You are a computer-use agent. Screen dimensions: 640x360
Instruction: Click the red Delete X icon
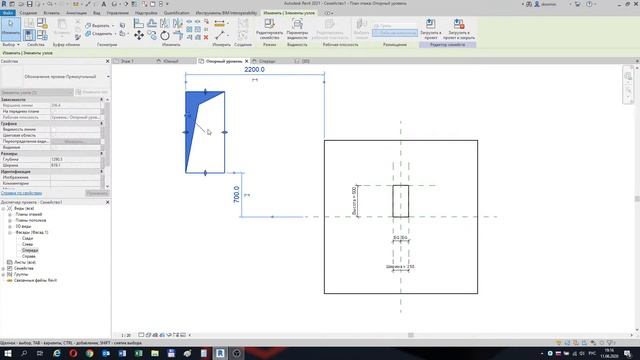(x=206, y=37)
